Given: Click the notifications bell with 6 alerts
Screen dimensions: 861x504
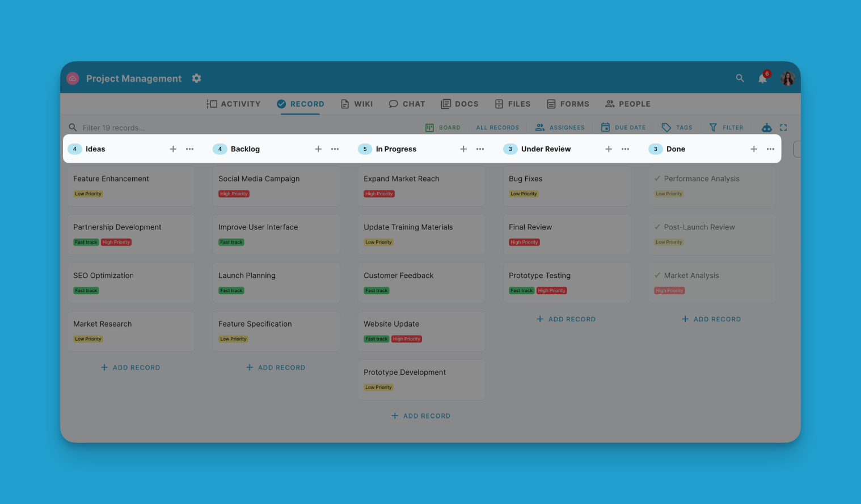Looking at the screenshot, I should tap(762, 78).
